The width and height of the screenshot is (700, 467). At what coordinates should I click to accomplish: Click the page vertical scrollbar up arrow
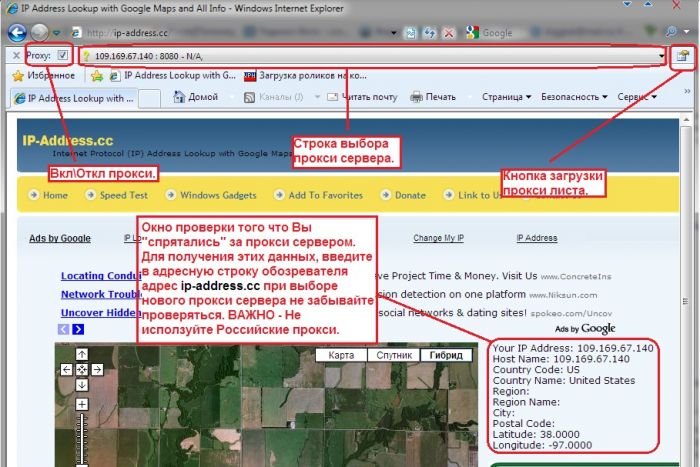click(686, 119)
